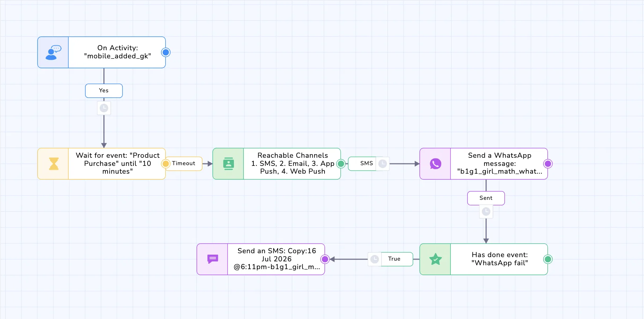
Task: Select the SMS channel branch label
Action: (367, 163)
